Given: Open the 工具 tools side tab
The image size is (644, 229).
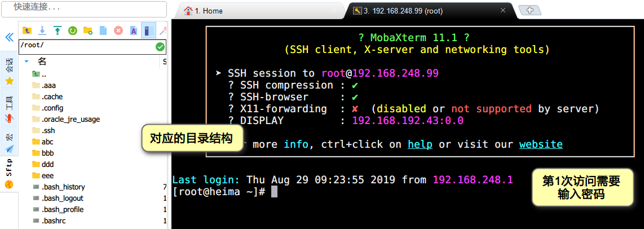Looking at the screenshot, I should pyautogui.click(x=10, y=109).
